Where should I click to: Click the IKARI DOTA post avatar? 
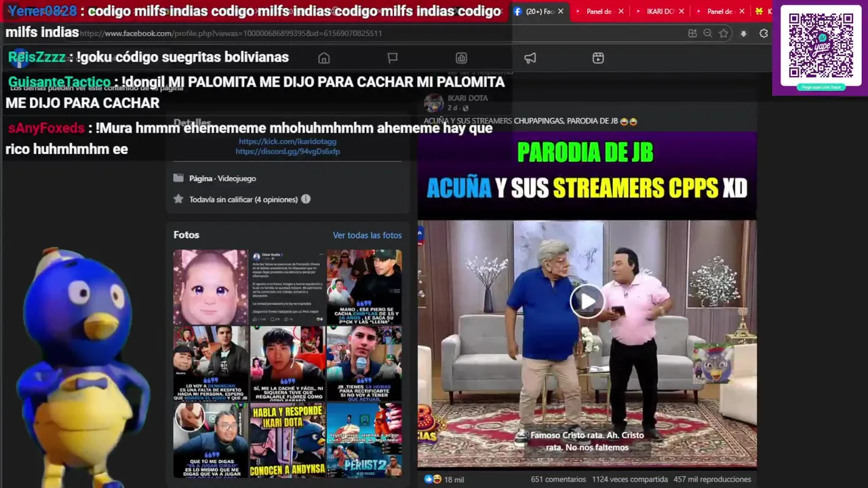433,103
